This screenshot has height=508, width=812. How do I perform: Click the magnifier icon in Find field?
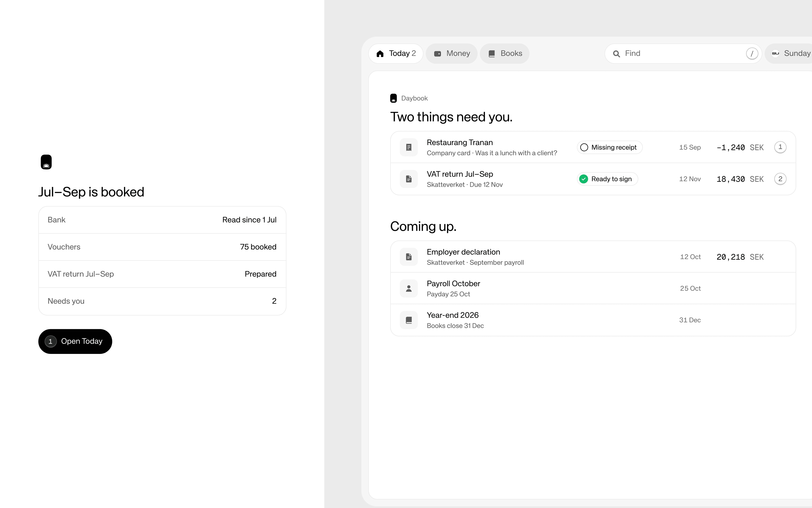click(616, 54)
